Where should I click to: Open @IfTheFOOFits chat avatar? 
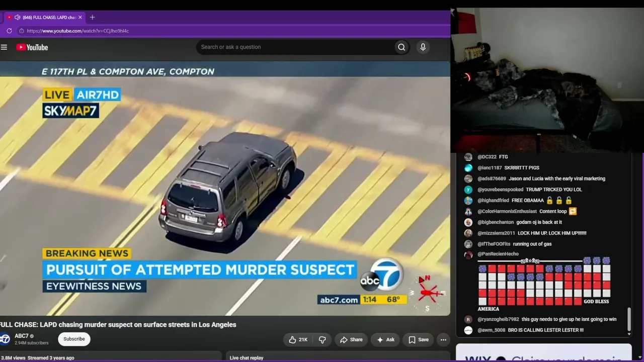(468, 244)
